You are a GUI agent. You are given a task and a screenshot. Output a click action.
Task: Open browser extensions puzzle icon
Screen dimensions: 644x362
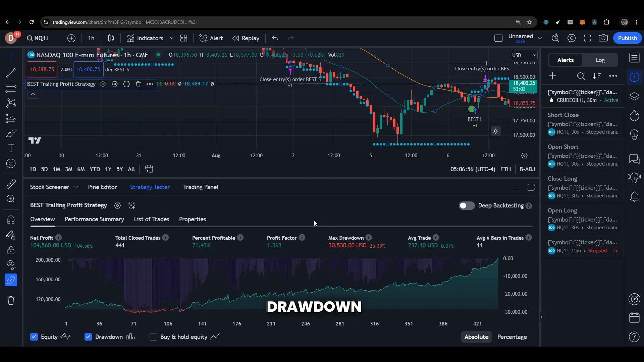point(606,22)
